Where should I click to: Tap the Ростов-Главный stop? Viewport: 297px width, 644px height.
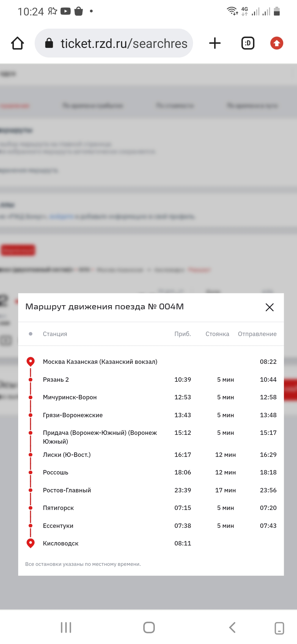67,490
